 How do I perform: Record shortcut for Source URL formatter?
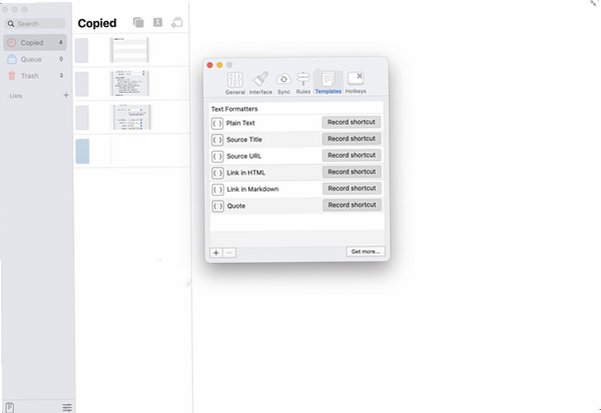tap(351, 155)
